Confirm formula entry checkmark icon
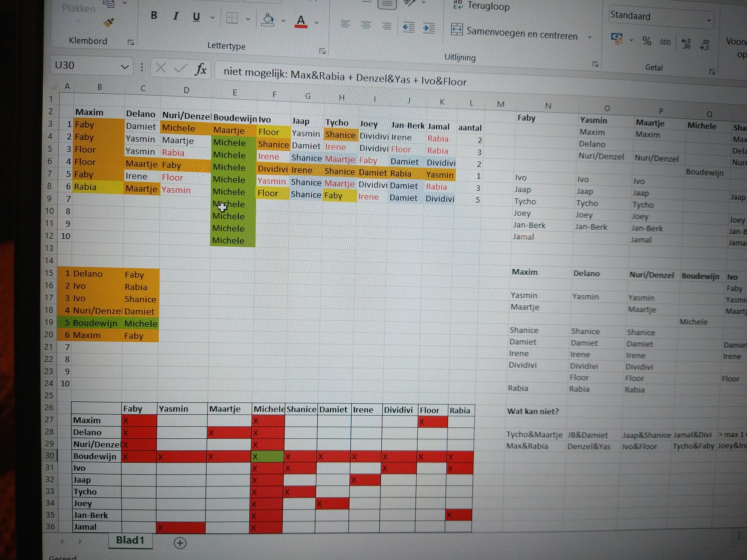Viewport: 747px width, 560px height. 180,69
